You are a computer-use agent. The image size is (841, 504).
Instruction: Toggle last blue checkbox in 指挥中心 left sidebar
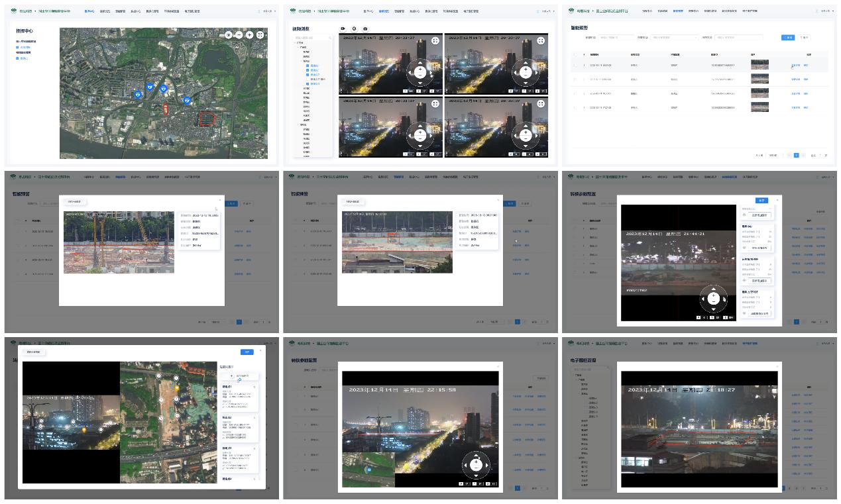tap(17, 58)
